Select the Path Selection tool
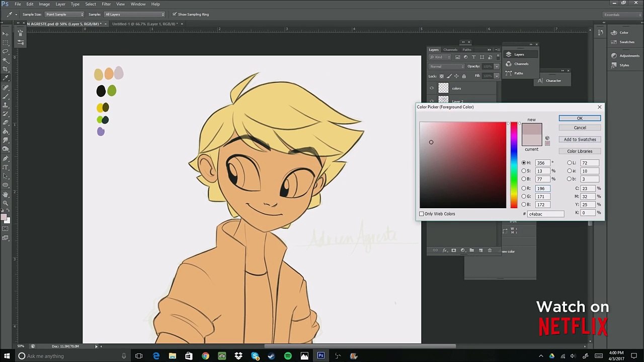The width and height of the screenshot is (644, 362). tap(5, 176)
